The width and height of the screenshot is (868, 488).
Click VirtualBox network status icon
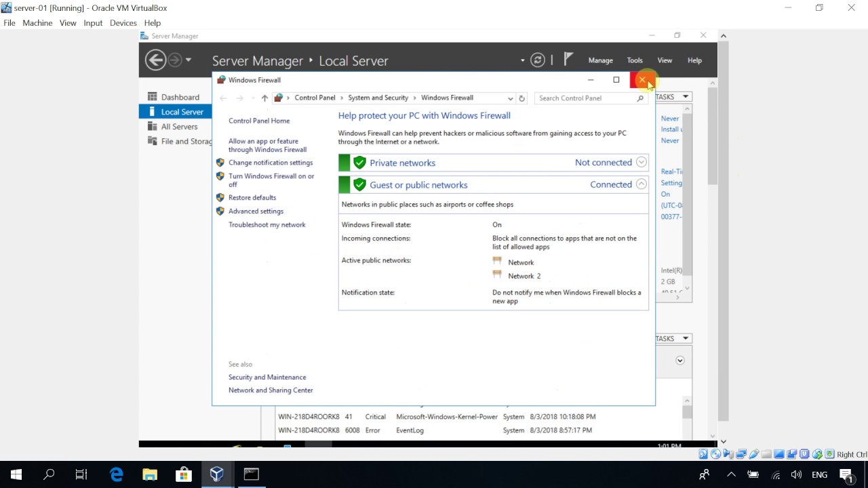[741, 454]
